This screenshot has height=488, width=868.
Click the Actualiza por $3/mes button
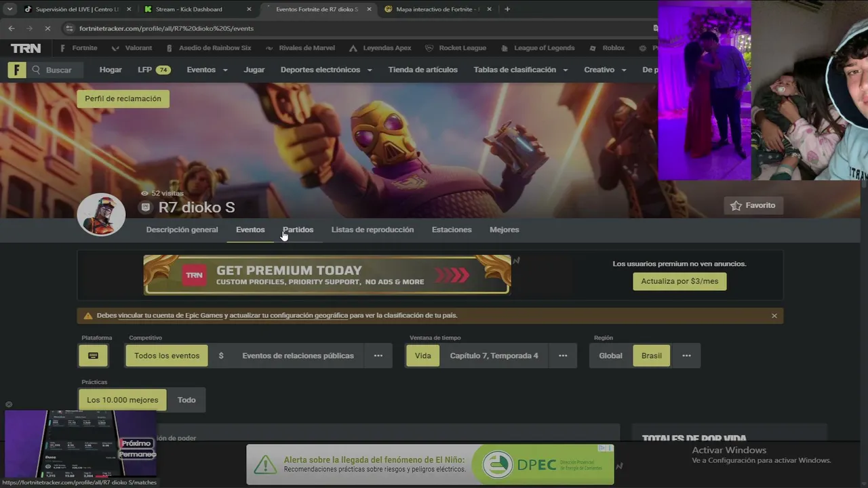tap(679, 281)
